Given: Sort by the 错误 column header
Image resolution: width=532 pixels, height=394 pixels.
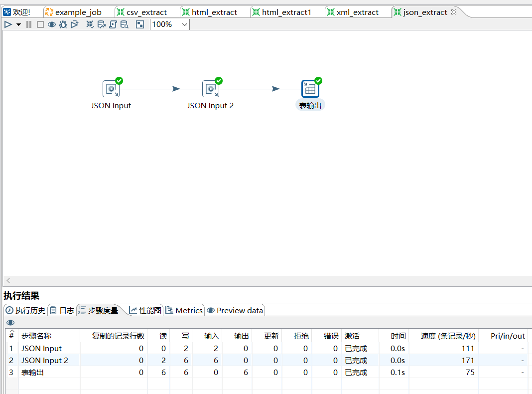Looking at the screenshot, I should [x=327, y=336].
